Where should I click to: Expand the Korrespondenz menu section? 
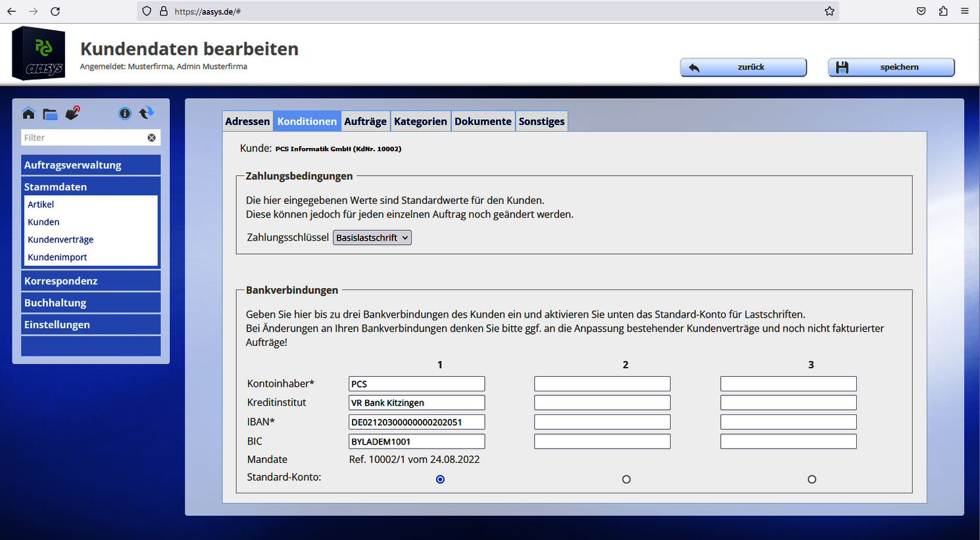tap(91, 281)
